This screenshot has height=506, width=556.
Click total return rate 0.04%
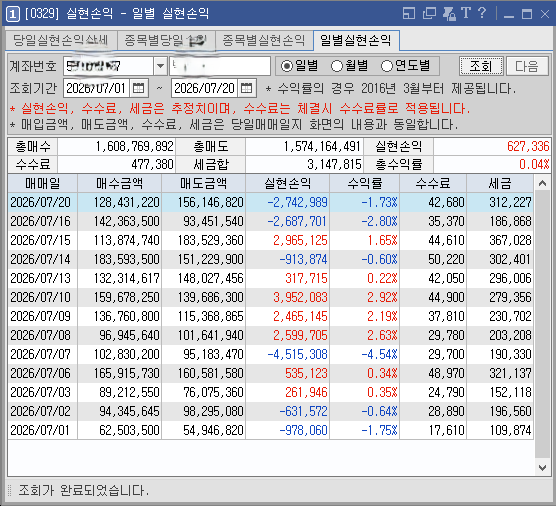tap(534, 165)
